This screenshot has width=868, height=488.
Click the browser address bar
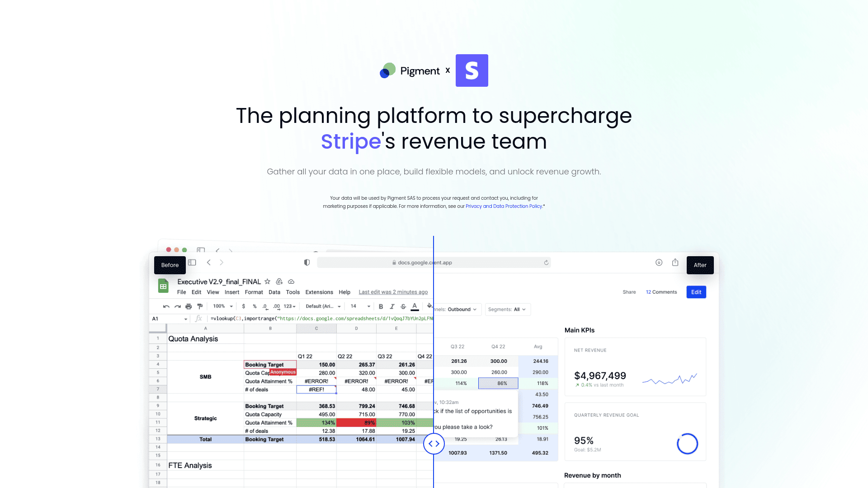pos(434,263)
